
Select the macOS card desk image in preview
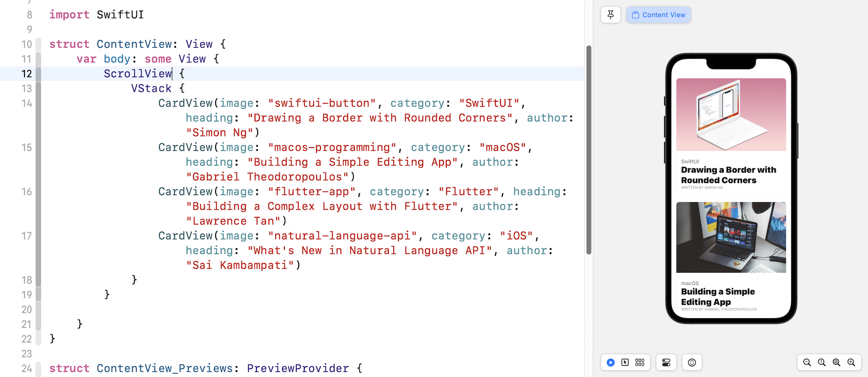pos(731,237)
